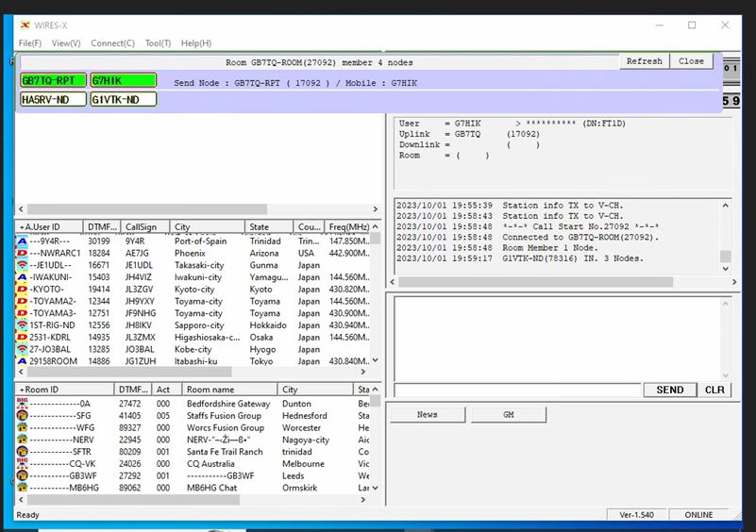Select the GB7TQ-RPT node button
The height and width of the screenshot is (532, 756).
point(53,80)
